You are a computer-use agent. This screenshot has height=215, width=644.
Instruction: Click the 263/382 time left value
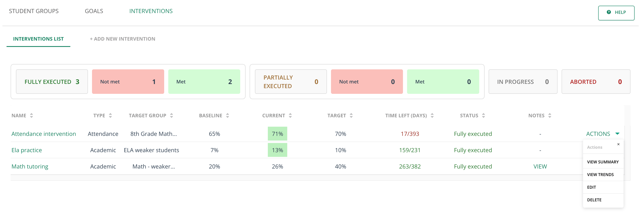[410, 167]
